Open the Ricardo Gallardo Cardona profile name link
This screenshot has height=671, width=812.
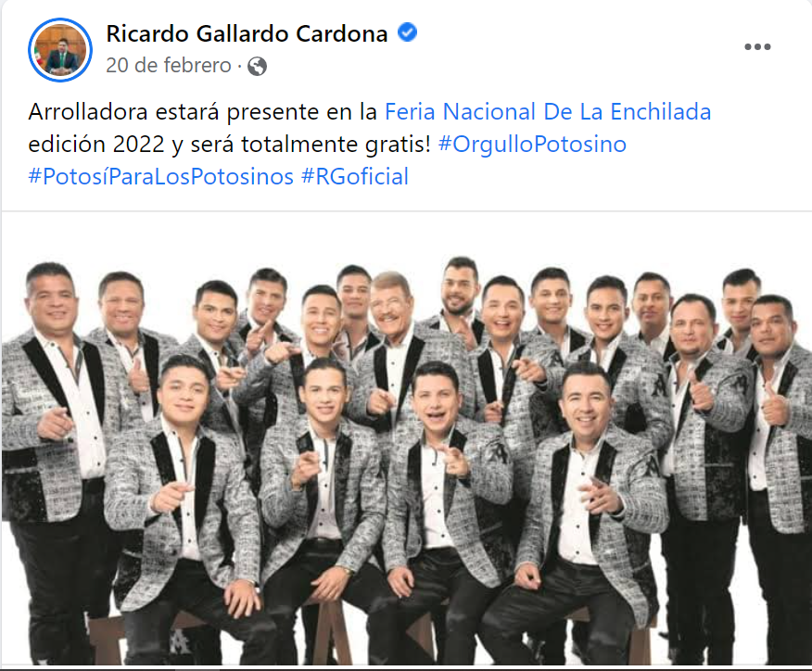tap(247, 33)
